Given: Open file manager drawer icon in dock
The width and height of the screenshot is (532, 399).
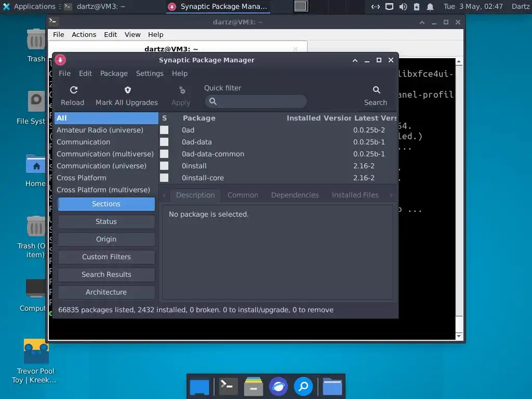Looking at the screenshot, I should (x=254, y=386).
